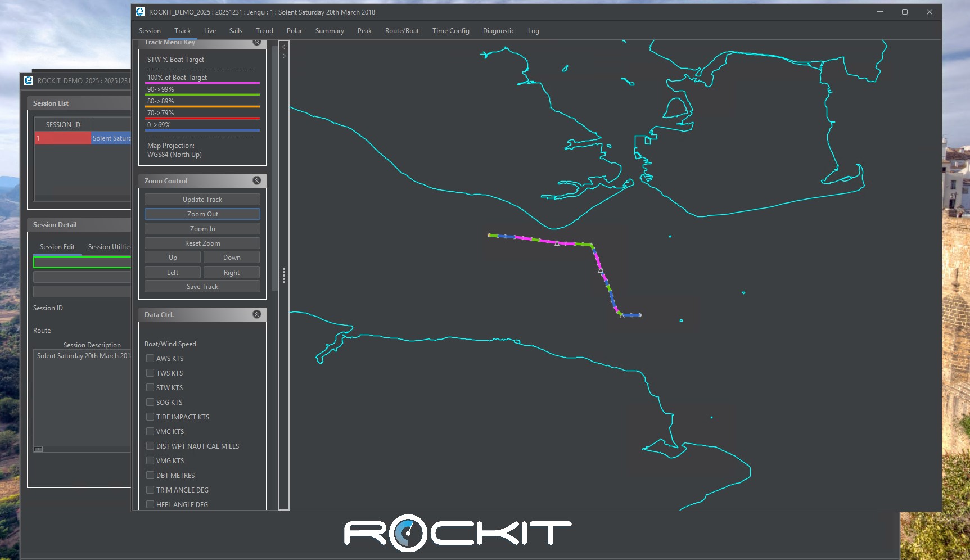This screenshot has height=560, width=970.
Task: Click the magenta 100% of Boat Target swatch
Action: [x=202, y=83]
